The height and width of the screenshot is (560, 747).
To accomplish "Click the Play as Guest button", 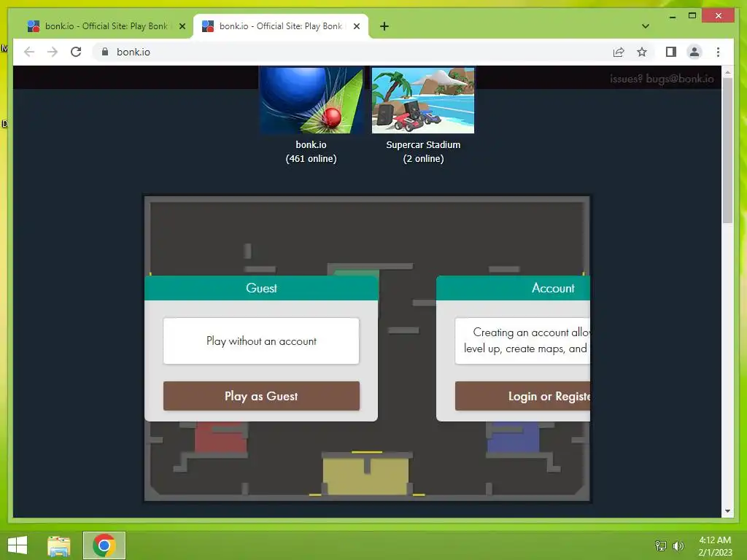I will (261, 396).
